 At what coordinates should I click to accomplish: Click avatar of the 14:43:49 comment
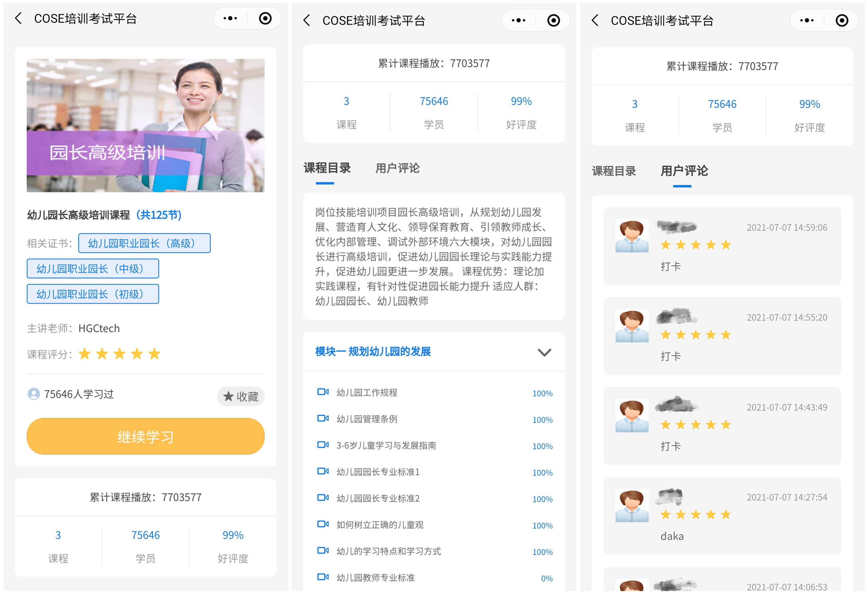tap(632, 416)
